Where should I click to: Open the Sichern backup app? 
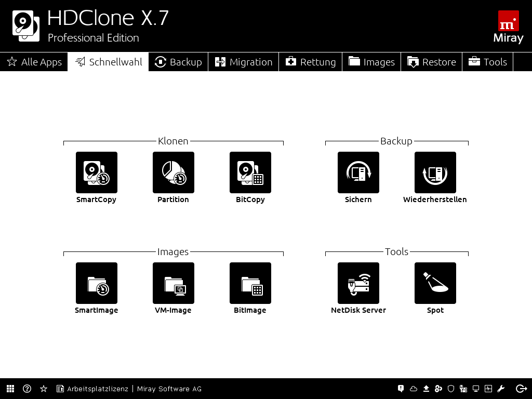(358, 172)
